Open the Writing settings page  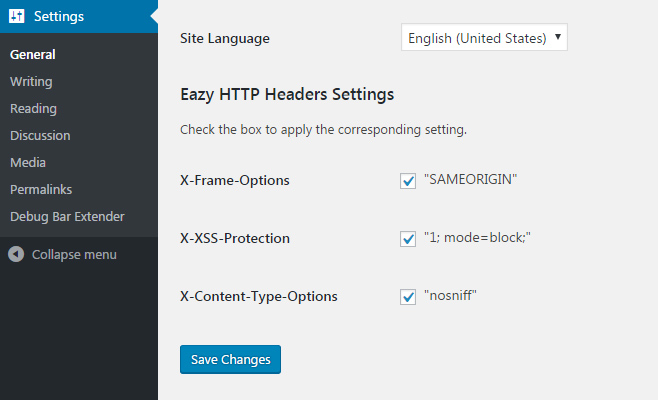(x=31, y=81)
